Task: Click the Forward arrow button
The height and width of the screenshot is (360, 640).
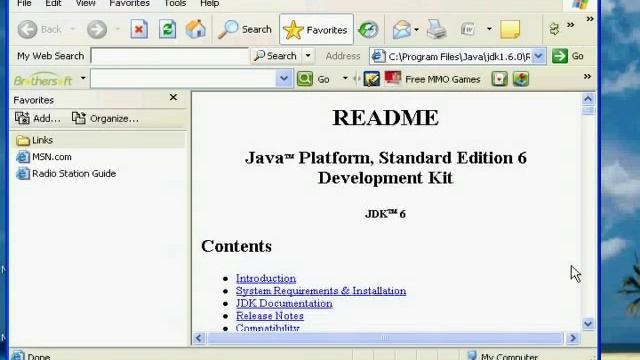Action: (x=97, y=30)
